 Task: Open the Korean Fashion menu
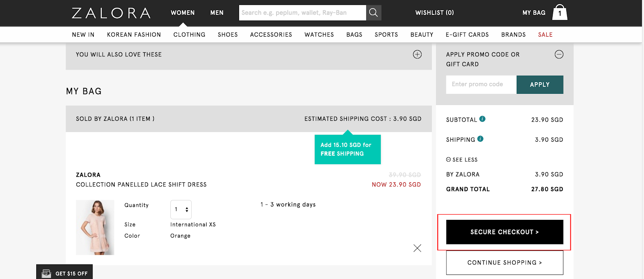click(x=134, y=35)
